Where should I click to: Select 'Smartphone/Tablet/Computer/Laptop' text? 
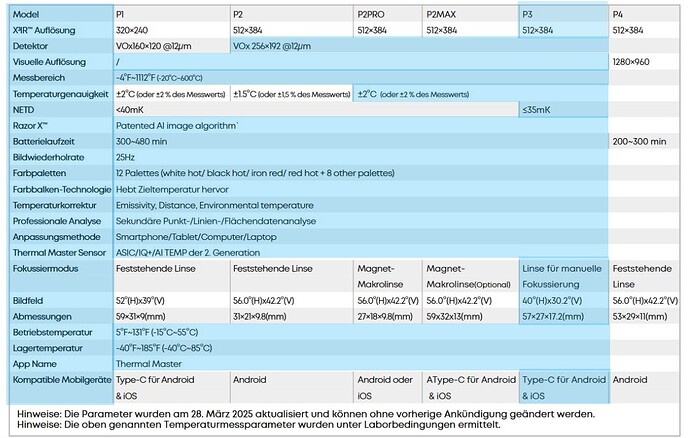[196, 237]
